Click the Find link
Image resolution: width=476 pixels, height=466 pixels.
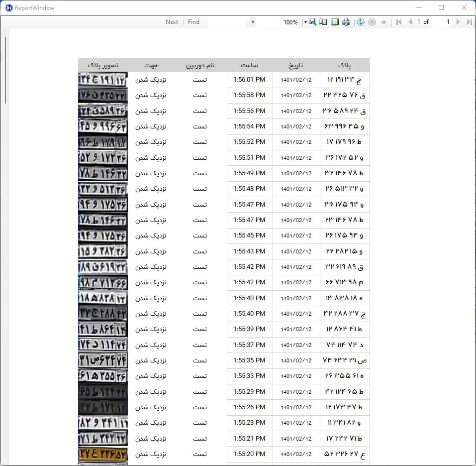(193, 22)
